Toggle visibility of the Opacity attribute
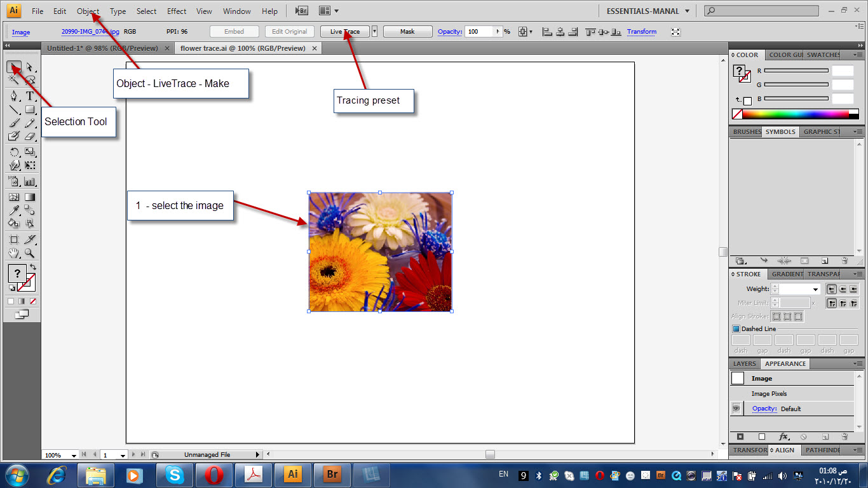The width and height of the screenshot is (868, 488). tap(736, 408)
